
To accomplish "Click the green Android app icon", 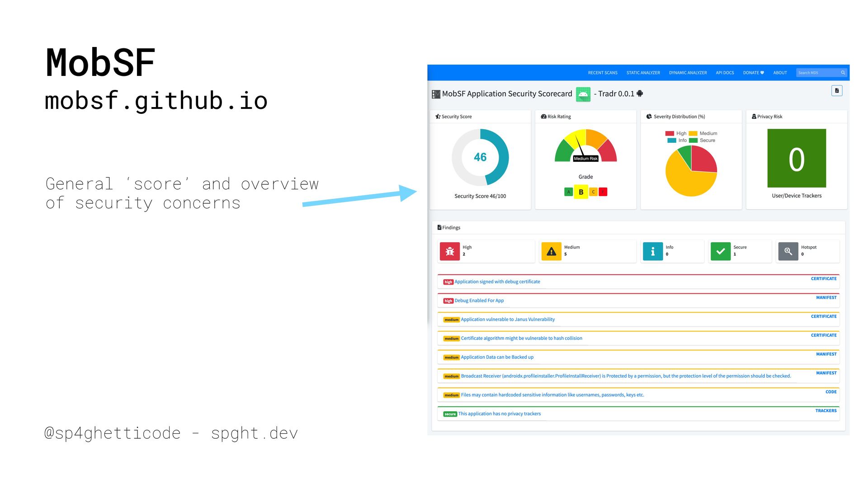I will [x=583, y=94].
